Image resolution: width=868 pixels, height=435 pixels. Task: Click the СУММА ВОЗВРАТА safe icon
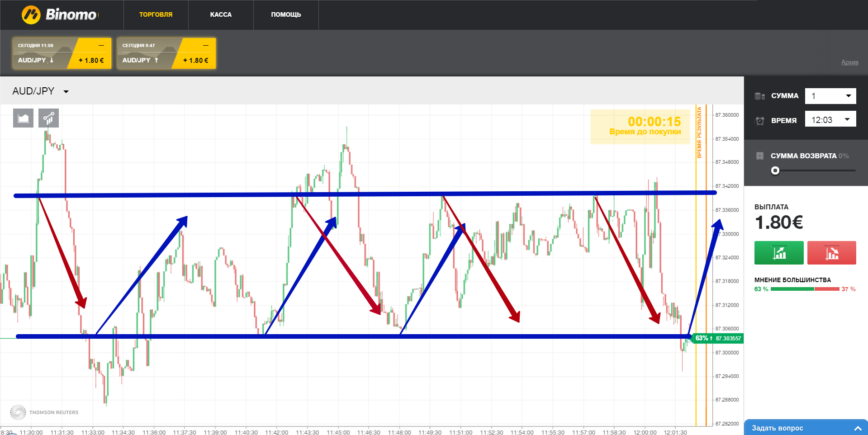point(760,156)
